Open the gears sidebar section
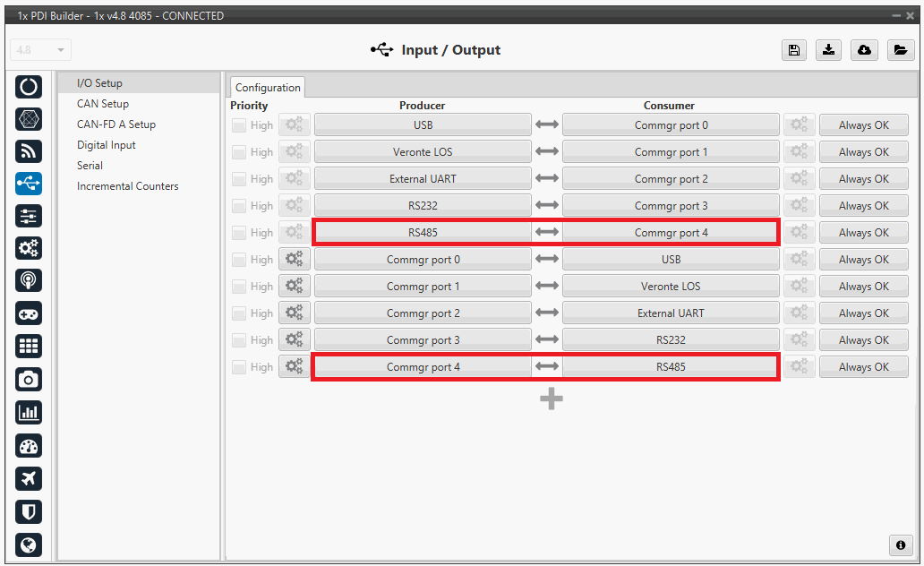924x566 pixels. coord(29,248)
